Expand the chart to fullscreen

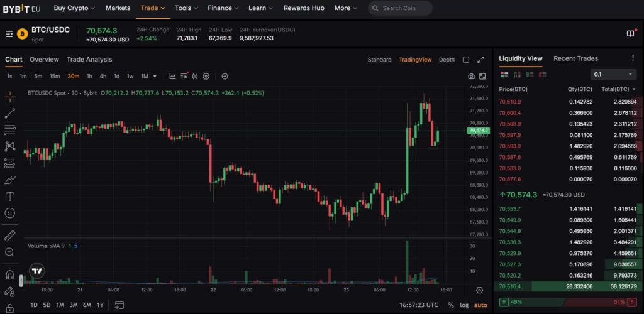tap(480, 60)
